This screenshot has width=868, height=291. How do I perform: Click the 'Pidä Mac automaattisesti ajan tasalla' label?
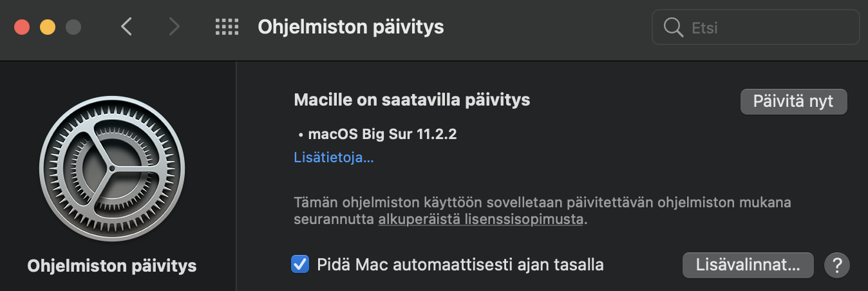tap(460, 264)
